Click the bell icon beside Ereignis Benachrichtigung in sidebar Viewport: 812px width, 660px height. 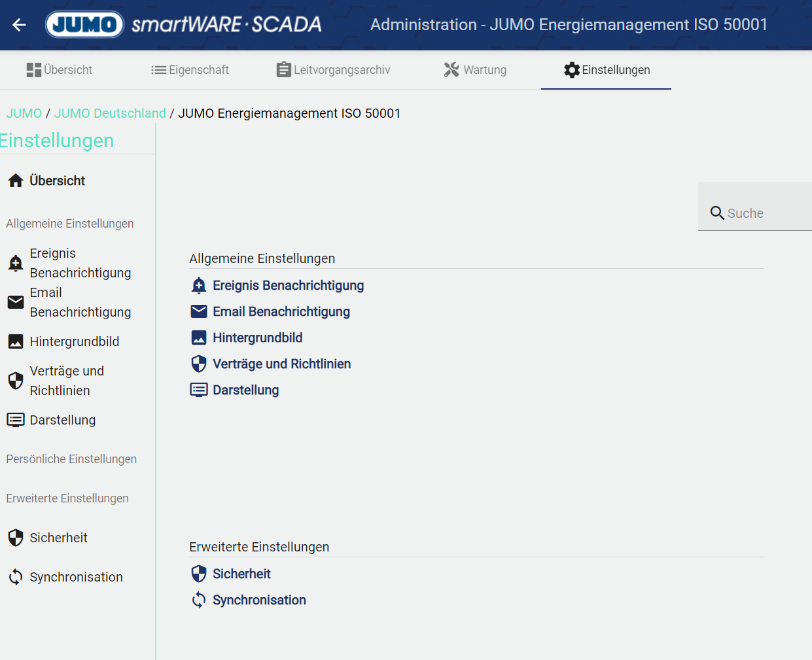[x=16, y=263]
